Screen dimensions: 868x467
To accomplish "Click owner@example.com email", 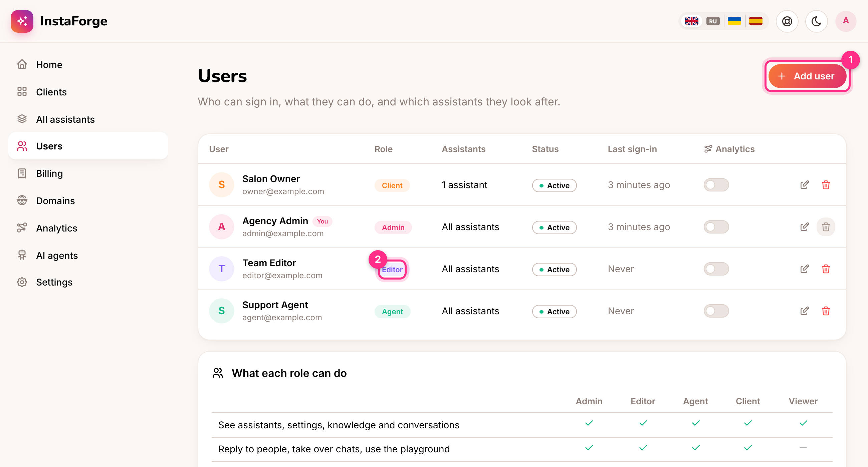I will point(283,191).
